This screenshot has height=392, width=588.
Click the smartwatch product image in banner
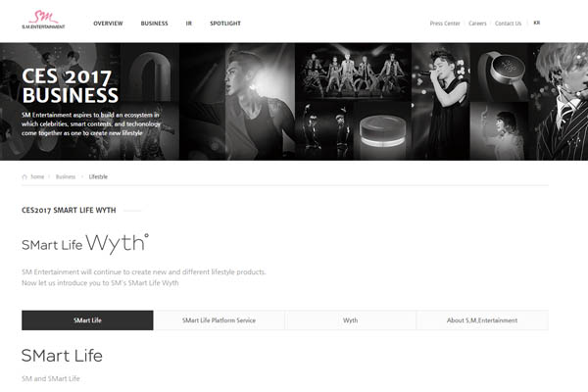[502, 73]
